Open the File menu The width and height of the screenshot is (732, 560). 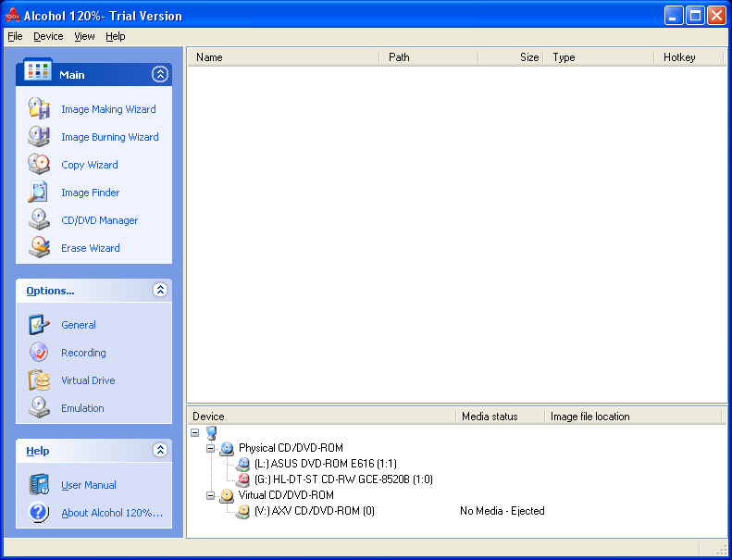click(x=15, y=36)
